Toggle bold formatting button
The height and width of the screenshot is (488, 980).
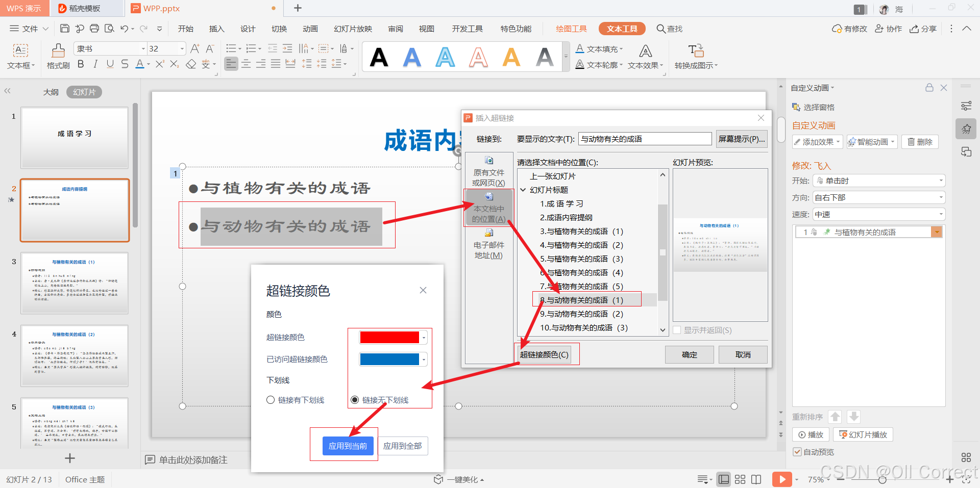81,64
